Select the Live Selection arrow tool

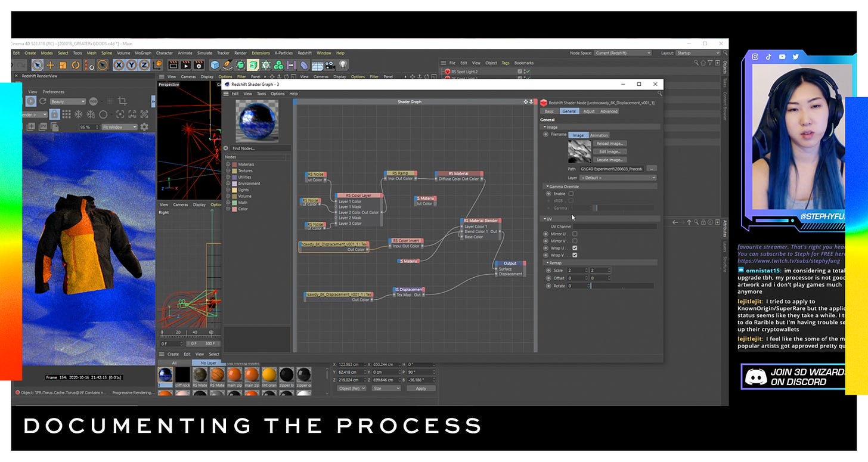[x=38, y=65]
